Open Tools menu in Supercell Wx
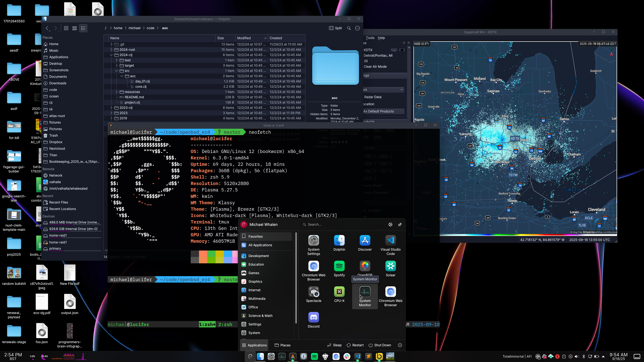Image resolution: width=644 pixels, height=362 pixels. 370,38
